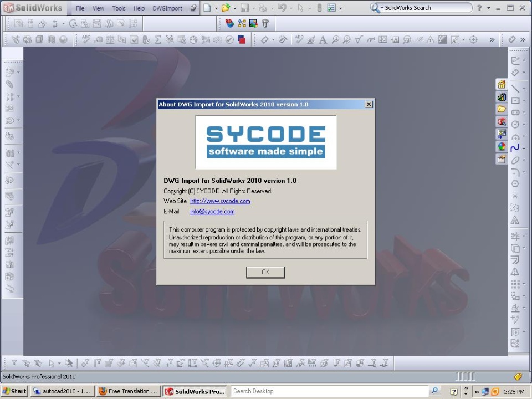Click the Undo arrow icon
The height and width of the screenshot is (399, 532).
click(282, 8)
